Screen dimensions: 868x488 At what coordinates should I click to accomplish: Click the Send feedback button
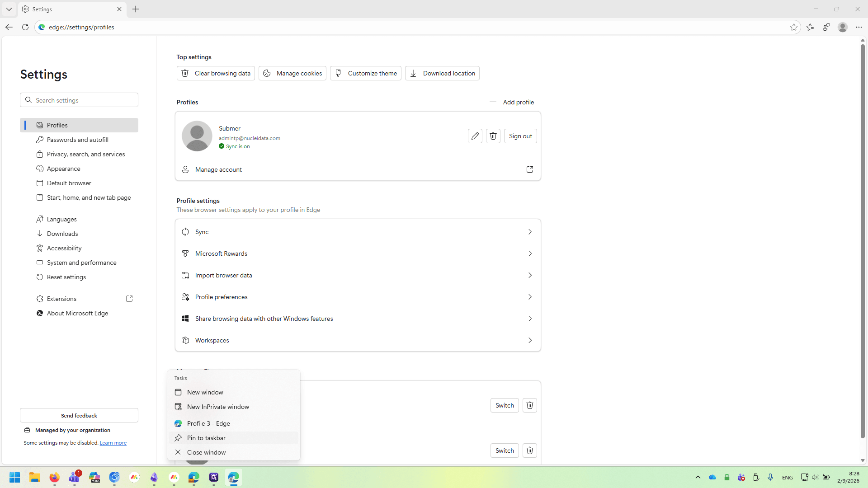tap(79, 415)
